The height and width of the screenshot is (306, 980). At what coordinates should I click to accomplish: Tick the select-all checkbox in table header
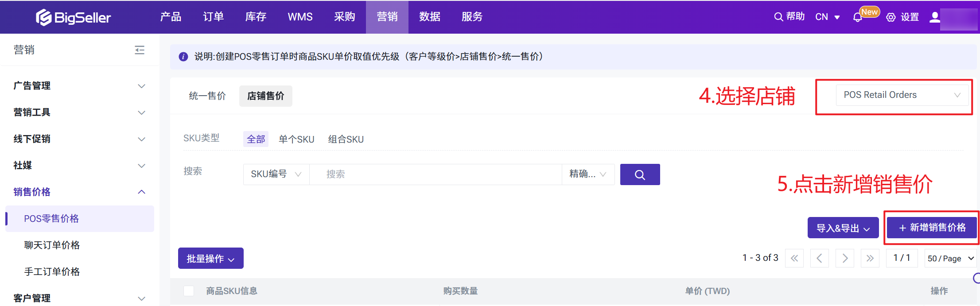point(189,291)
